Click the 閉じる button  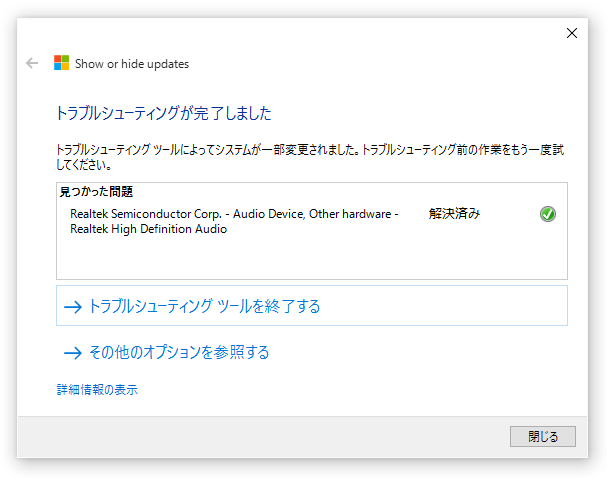(543, 437)
